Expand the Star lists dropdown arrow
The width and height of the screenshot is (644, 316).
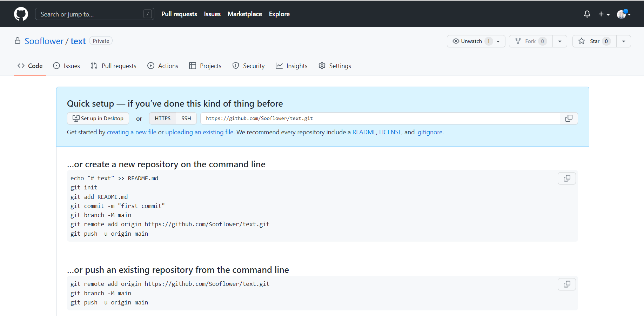(623, 41)
